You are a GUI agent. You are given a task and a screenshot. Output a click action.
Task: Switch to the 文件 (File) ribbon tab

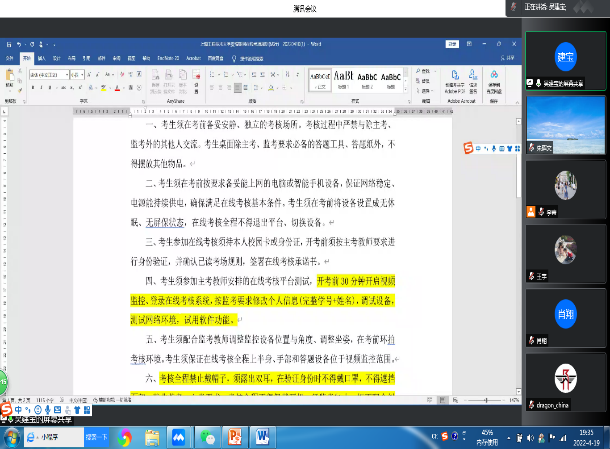tap(8, 59)
